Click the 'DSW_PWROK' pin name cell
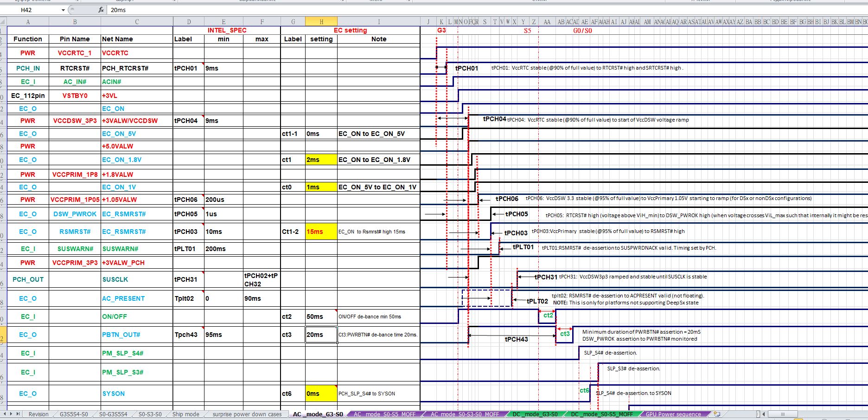The height and width of the screenshot is (420, 868). click(x=75, y=214)
